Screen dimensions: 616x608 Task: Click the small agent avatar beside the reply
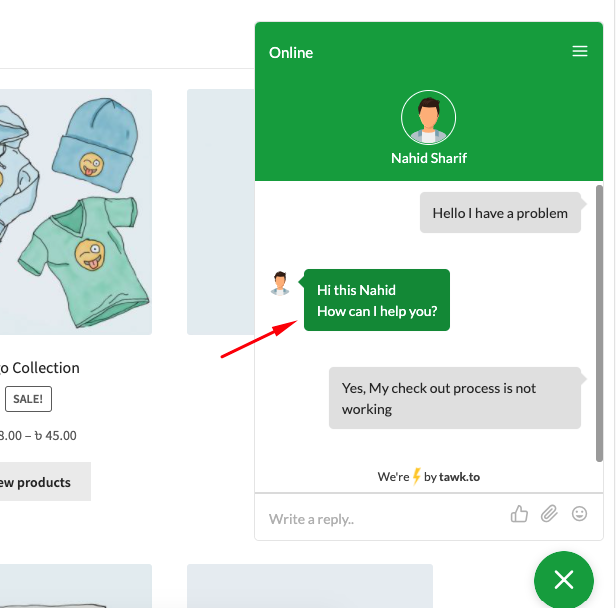click(280, 283)
